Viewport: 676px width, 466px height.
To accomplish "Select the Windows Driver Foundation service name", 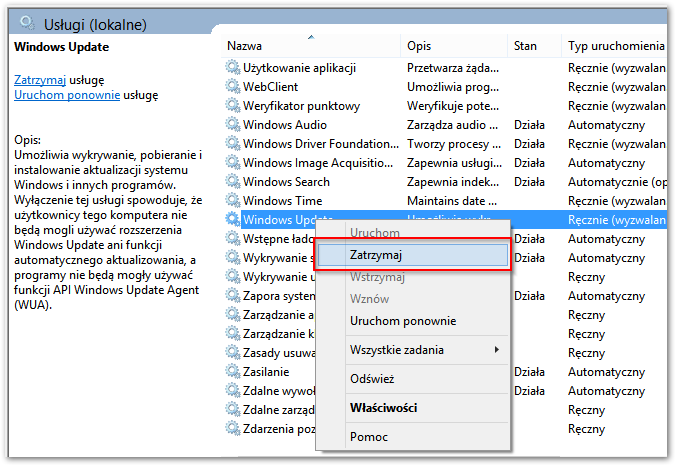I will click(x=321, y=144).
